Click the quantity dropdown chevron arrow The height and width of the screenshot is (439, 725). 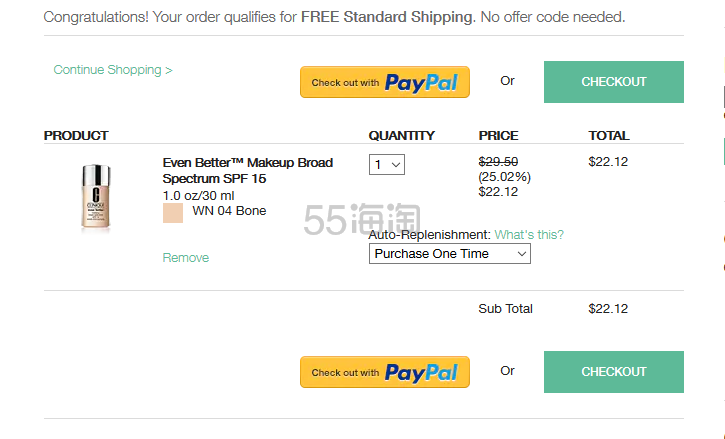pos(396,165)
